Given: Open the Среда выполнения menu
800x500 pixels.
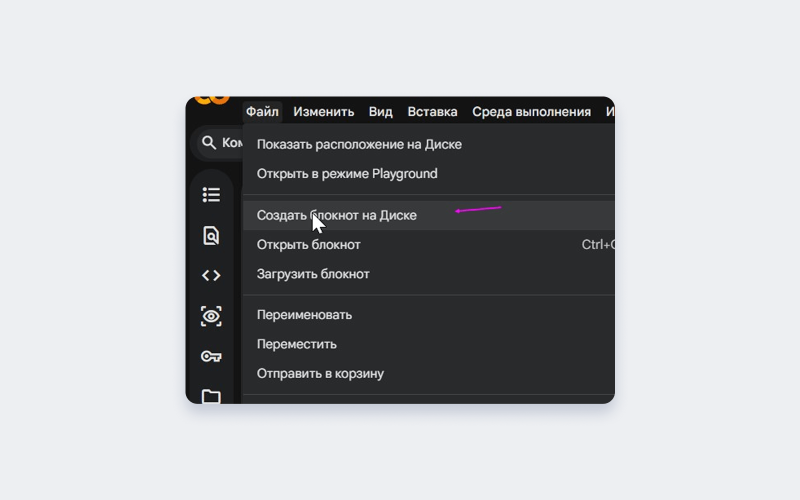Looking at the screenshot, I should coord(531,112).
